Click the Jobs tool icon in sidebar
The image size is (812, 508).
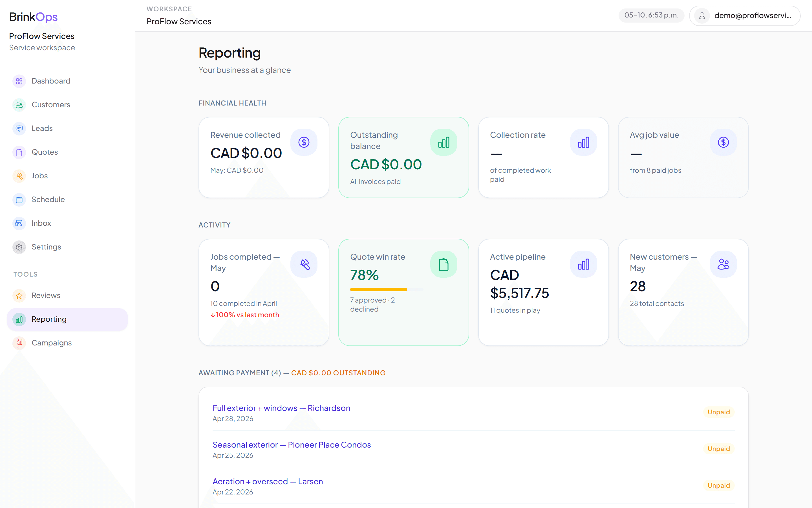point(19,176)
